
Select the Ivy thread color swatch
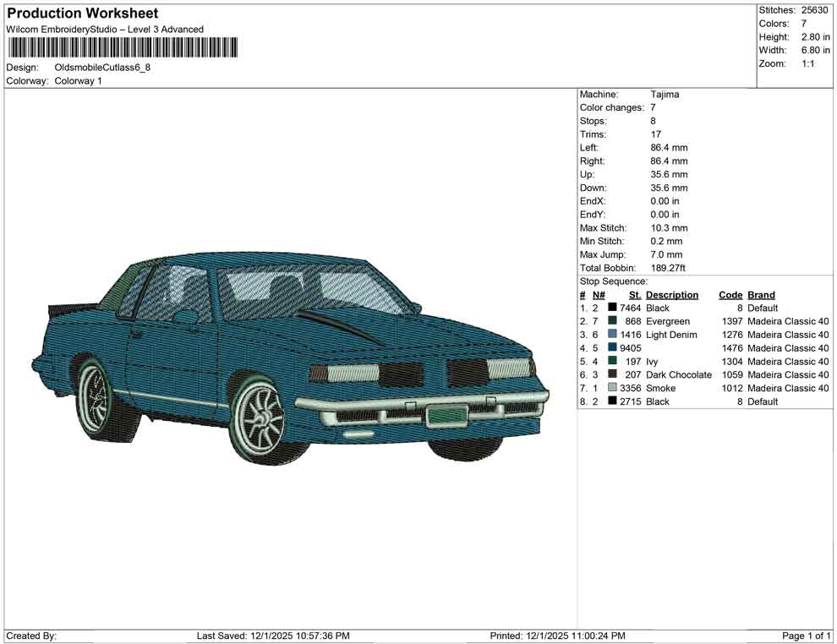[612, 362]
